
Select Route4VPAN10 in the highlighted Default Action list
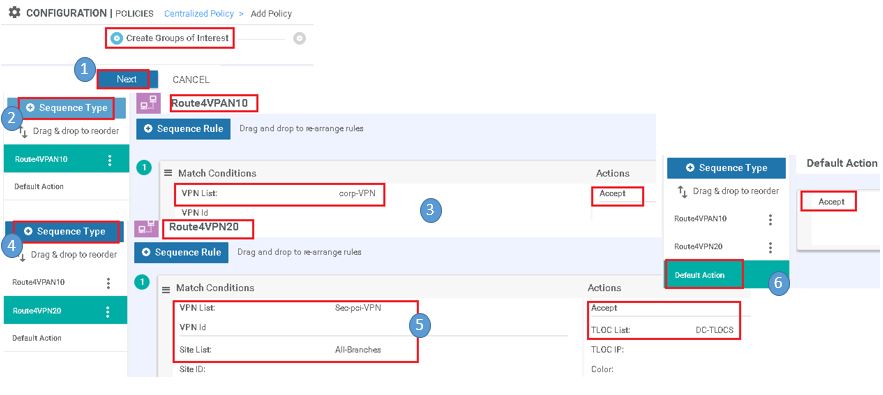point(700,218)
